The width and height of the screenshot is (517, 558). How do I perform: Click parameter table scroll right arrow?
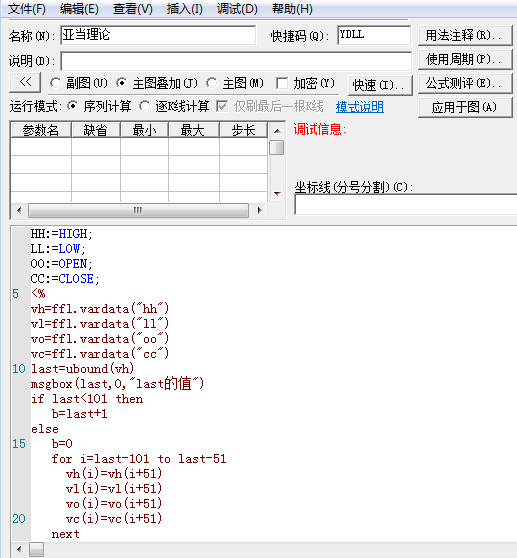tap(260, 210)
